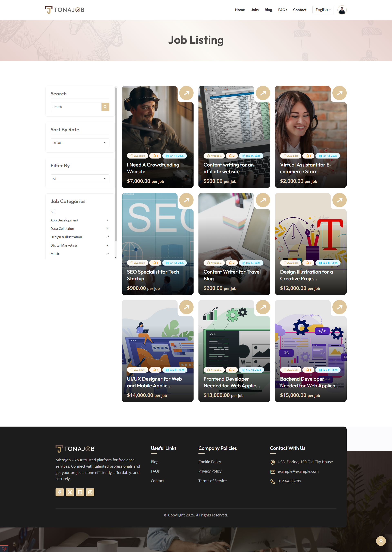Click scroll-to-top double chevron button
The height and width of the screenshot is (552, 392).
click(381, 541)
